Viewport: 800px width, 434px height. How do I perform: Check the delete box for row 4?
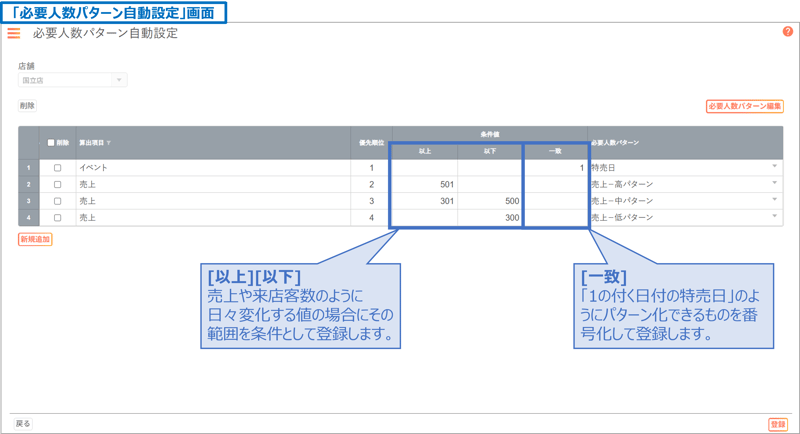57,217
